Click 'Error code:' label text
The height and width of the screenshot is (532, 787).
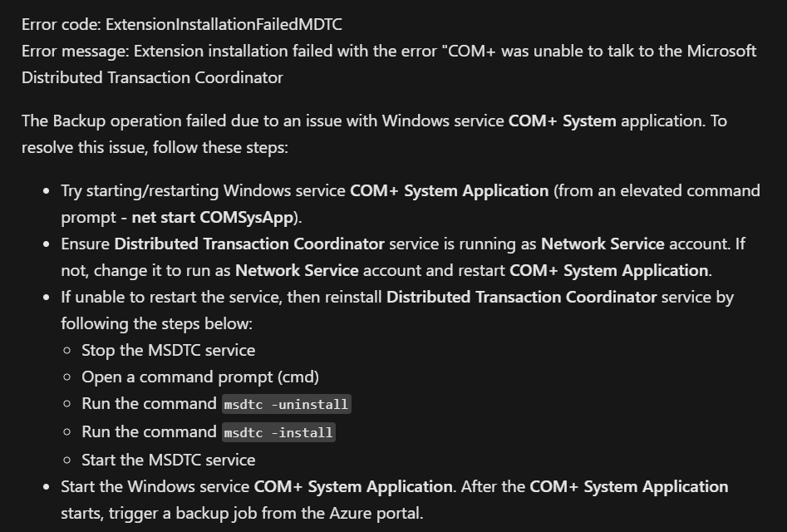click(x=61, y=24)
